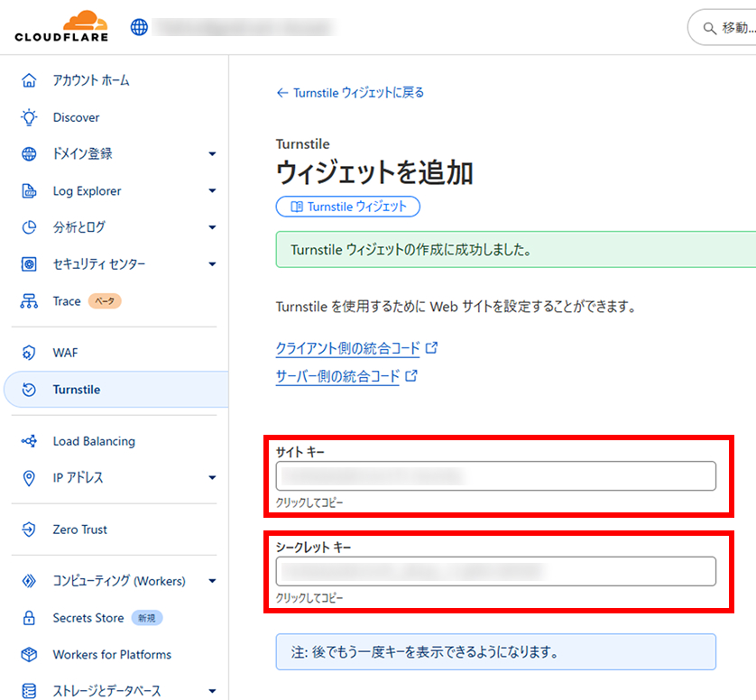Expand the Log Explorer submenu arrow
This screenshot has width=756, height=700.
(x=212, y=190)
